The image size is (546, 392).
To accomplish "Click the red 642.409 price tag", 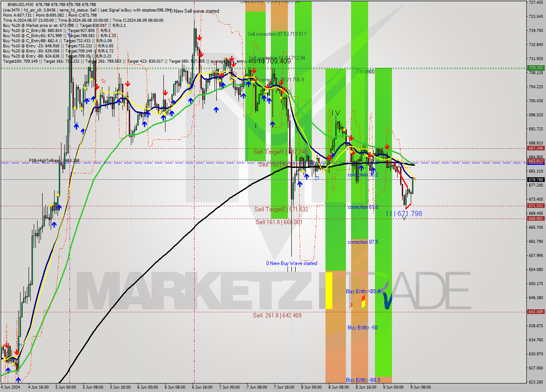I will tap(536, 312).
